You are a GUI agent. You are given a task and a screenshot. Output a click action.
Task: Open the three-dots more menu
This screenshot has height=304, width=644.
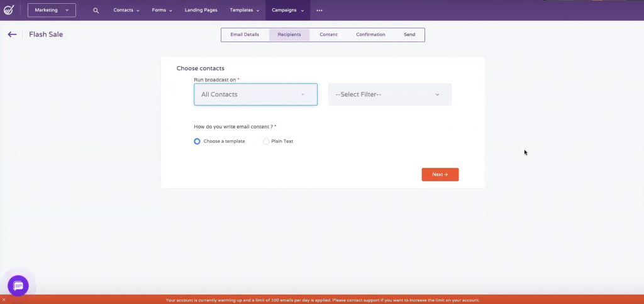pos(319,11)
